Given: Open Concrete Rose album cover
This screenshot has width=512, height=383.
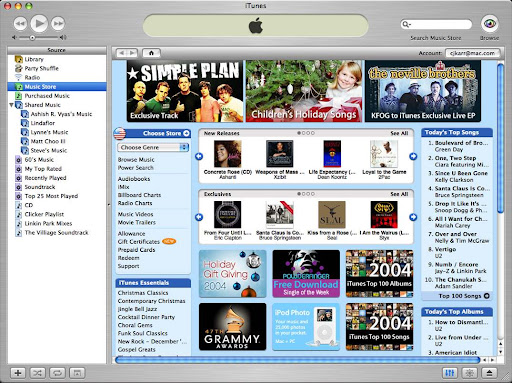Looking at the screenshot, I should tap(228, 154).
